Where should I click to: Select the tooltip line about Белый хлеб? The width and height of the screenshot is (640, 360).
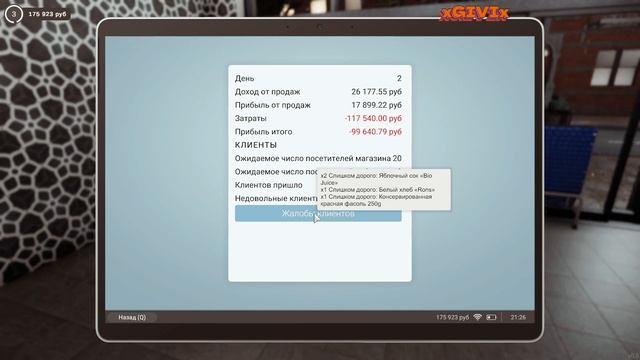378,190
